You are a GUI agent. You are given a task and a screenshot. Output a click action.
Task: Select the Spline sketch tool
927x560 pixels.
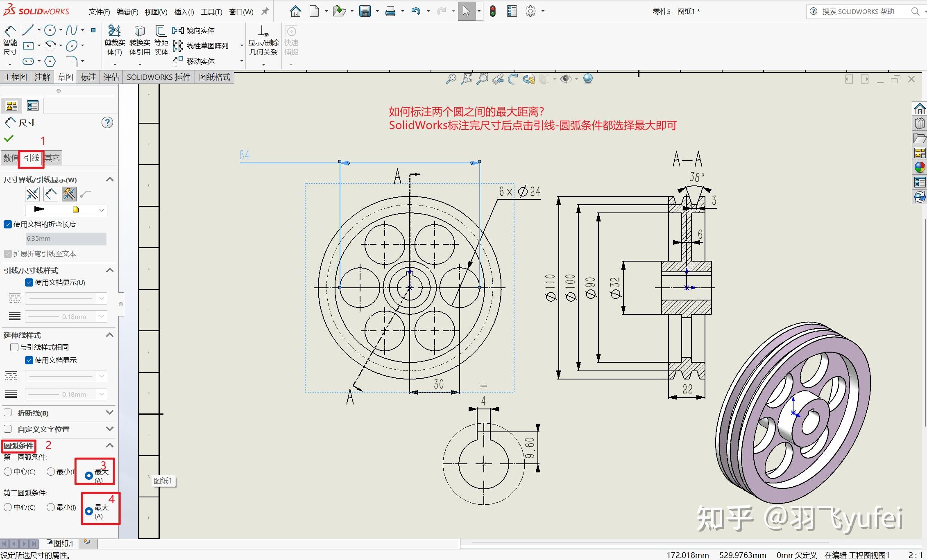click(72, 30)
